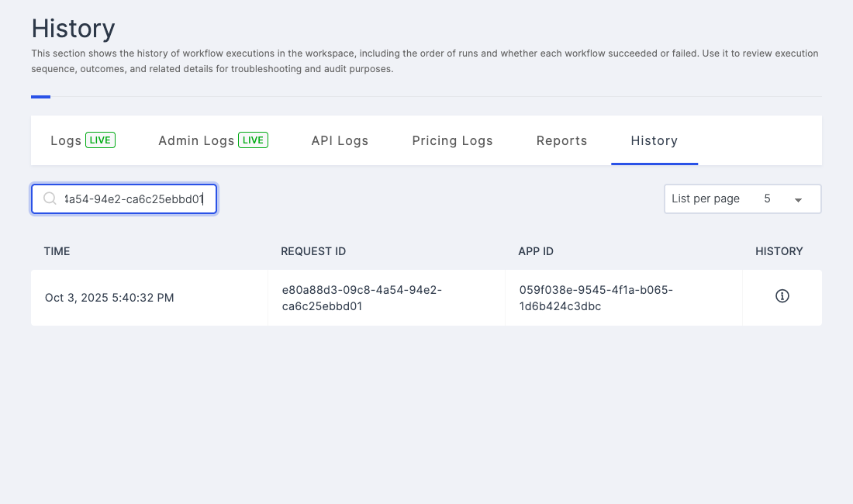The width and height of the screenshot is (853, 504).
Task: Click the REQUEST ID column header
Action: tap(313, 251)
